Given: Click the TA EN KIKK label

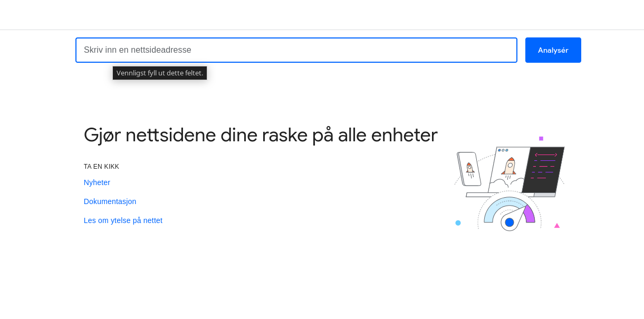Looking at the screenshot, I should tap(101, 167).
